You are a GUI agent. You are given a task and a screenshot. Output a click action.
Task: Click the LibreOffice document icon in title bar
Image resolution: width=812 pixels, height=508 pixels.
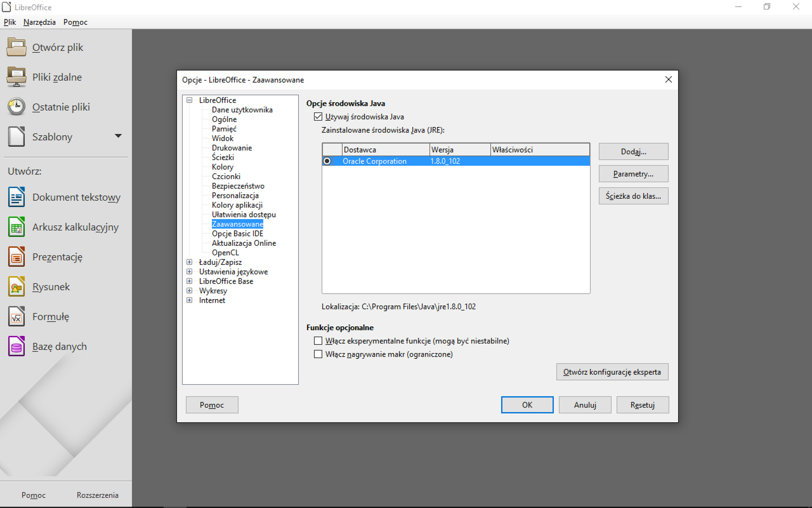coord(6,7)
